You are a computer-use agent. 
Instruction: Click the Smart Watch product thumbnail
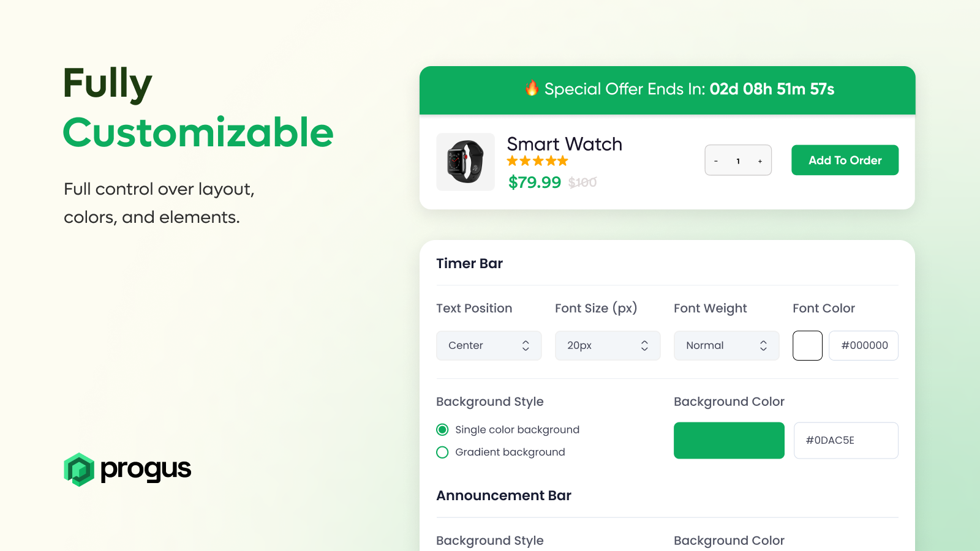tap(466, 162)
